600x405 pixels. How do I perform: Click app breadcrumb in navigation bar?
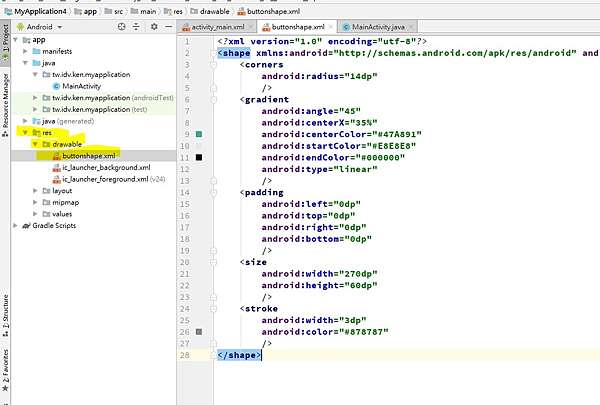tap(86, 11)
